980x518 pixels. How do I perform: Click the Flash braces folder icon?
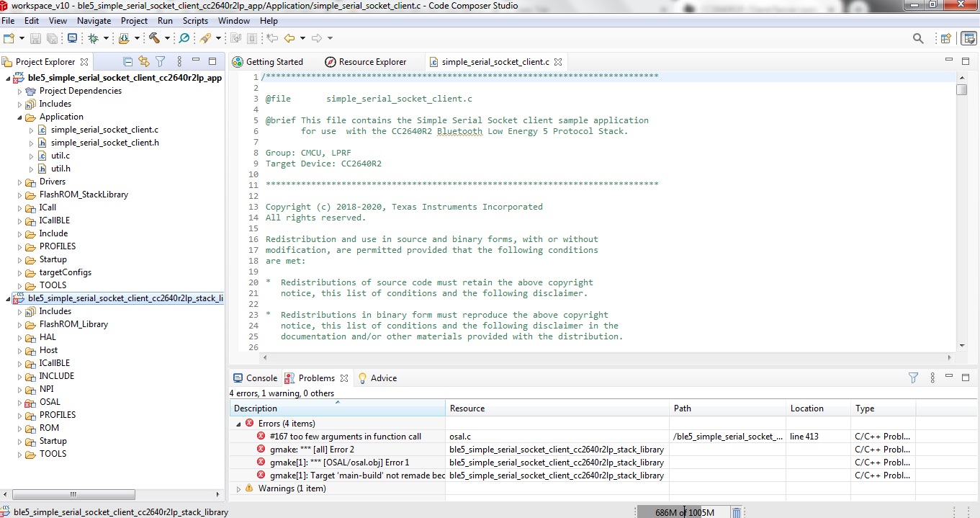point(125,38)
